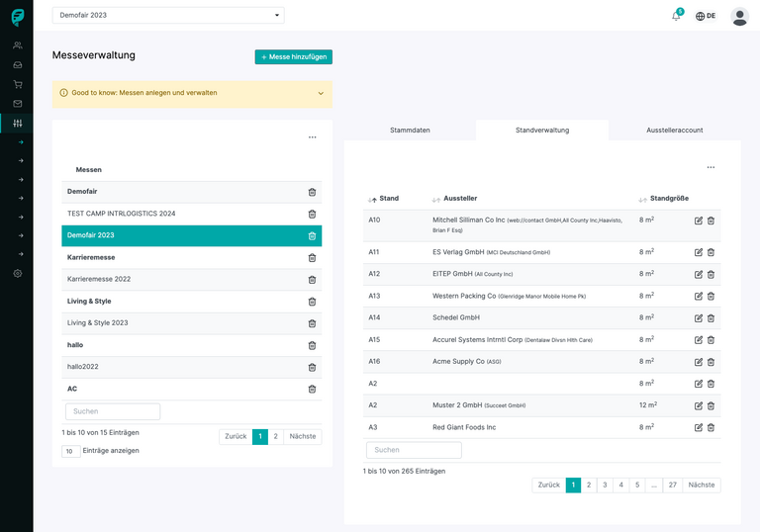This screenshot has height=532, width=760.
Task: Go to Nächste page of stands
Action: point(701,485)
